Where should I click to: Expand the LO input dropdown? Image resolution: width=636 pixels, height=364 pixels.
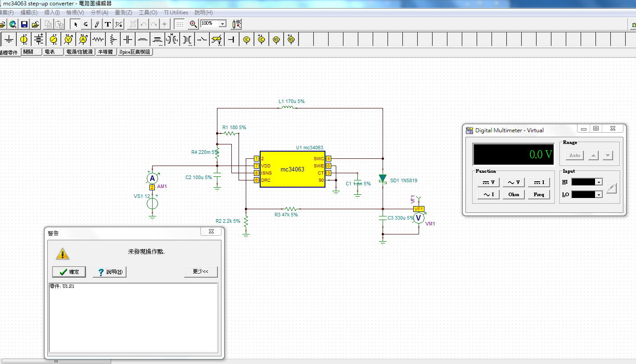598,194
